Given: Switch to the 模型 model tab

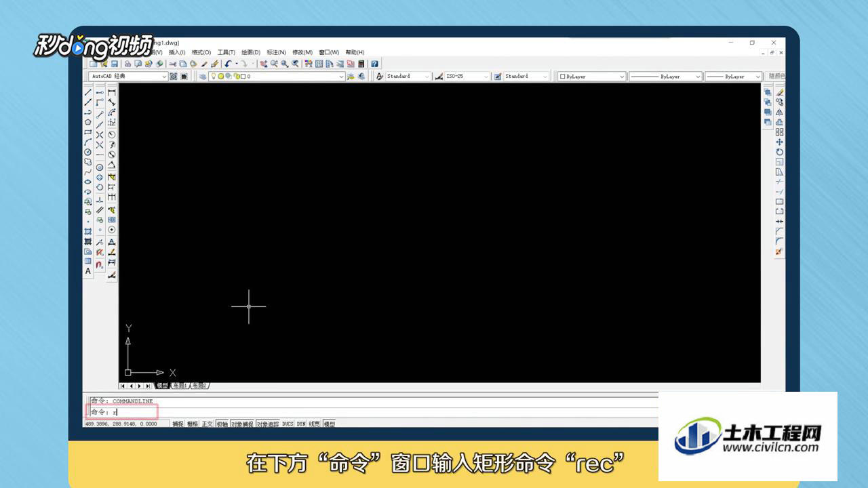Looking at the screenshot, I should click(163, 386).
